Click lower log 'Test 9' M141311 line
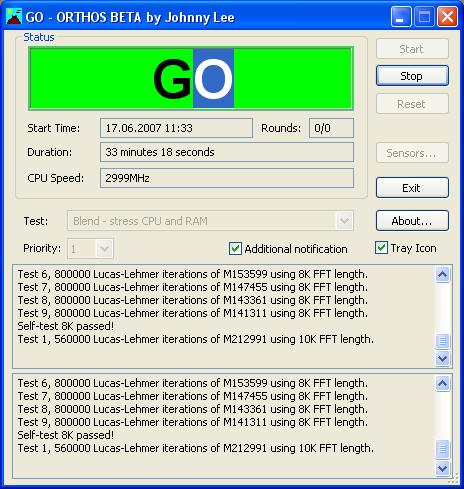Image resolution: width=464 pixels, height=489 pixels. (193, 422)
